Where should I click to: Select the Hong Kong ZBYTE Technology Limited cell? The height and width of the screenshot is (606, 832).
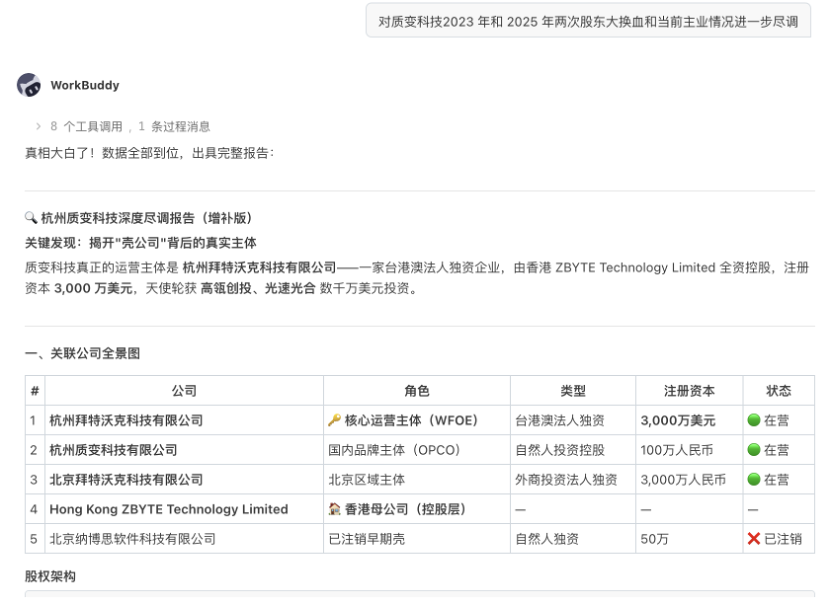(169, 509)
